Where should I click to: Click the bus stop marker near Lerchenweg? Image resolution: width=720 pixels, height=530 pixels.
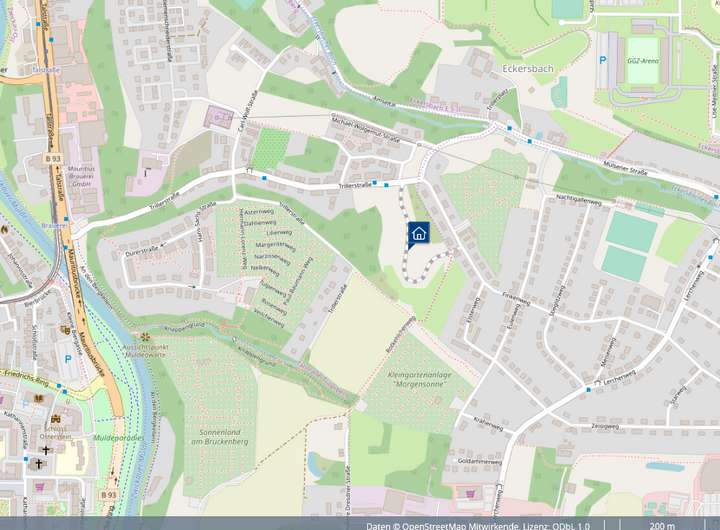[589, 389]
